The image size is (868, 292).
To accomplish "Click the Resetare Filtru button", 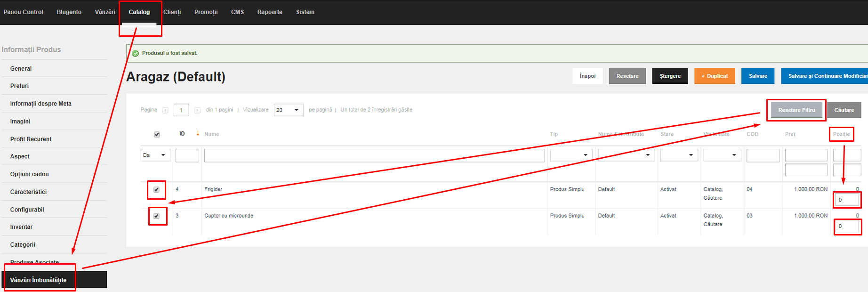I will pyautogui.click(x=796, y=110).
